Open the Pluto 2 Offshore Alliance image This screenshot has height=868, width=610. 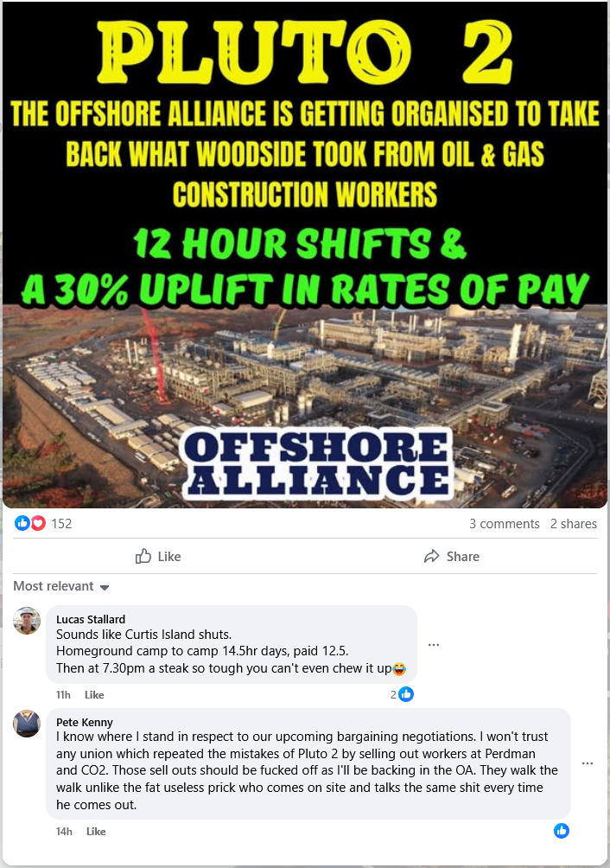[x=305, y=255]
